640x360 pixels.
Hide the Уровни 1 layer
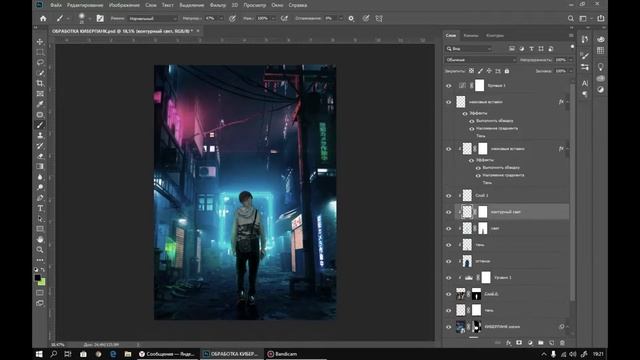(449, 278)
